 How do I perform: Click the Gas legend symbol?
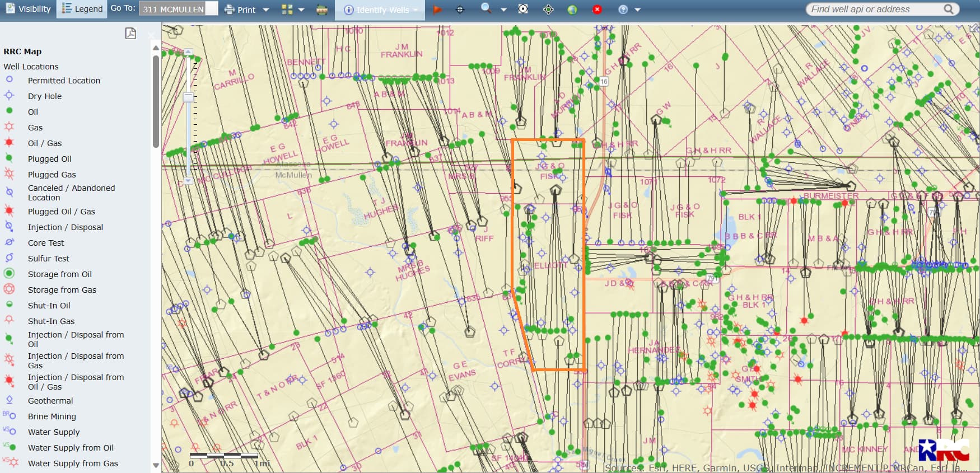tap(9, 127)
